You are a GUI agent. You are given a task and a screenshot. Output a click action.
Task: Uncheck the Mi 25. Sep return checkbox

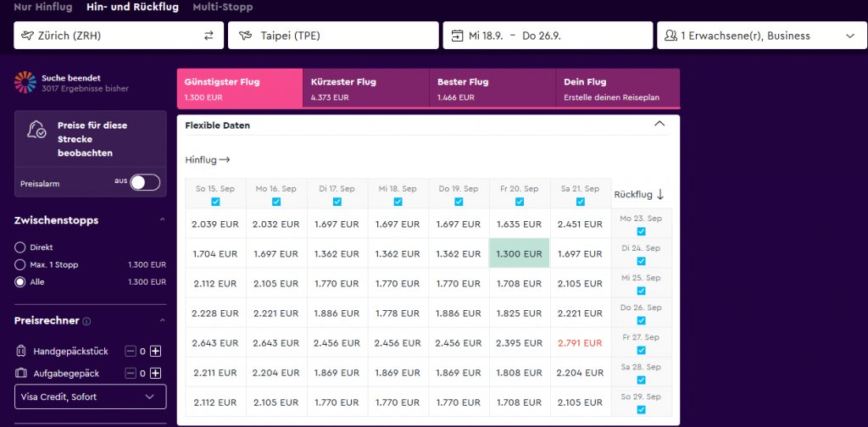[x=641, y=291]
